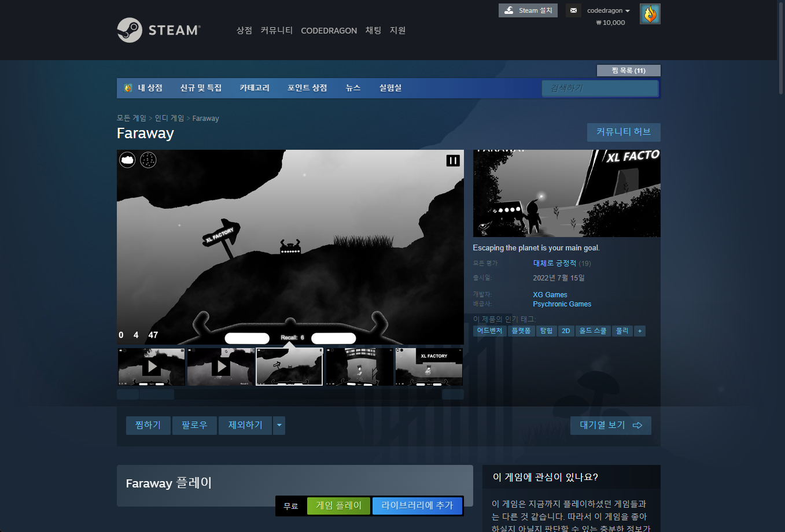The width and height of the screenshot is (785, 532).
Task: Click the green 게임 플레이 button
Action: [x=339, y=505]
